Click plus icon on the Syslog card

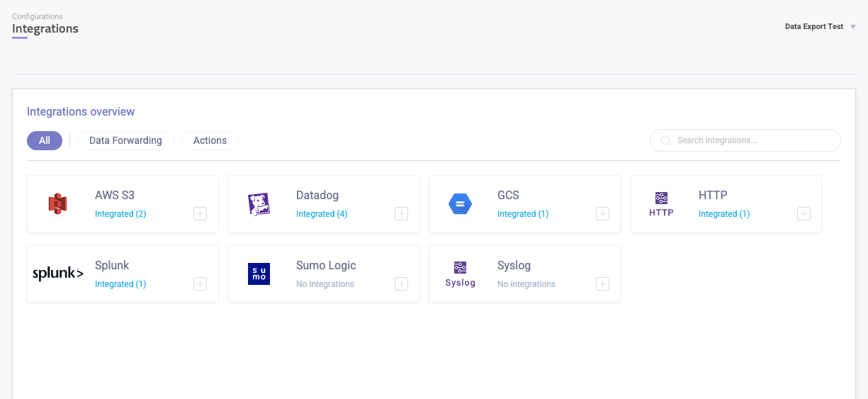point(603,284)
